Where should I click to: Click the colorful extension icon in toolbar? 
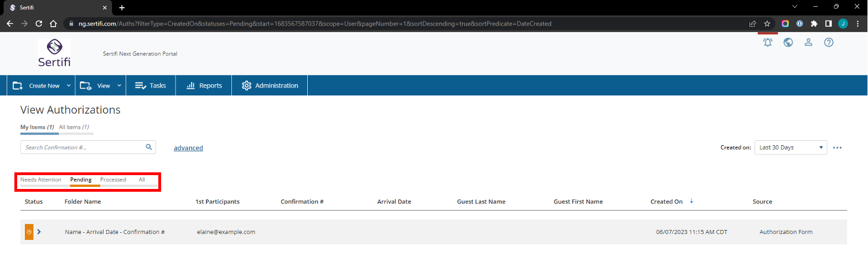(785, 24)
